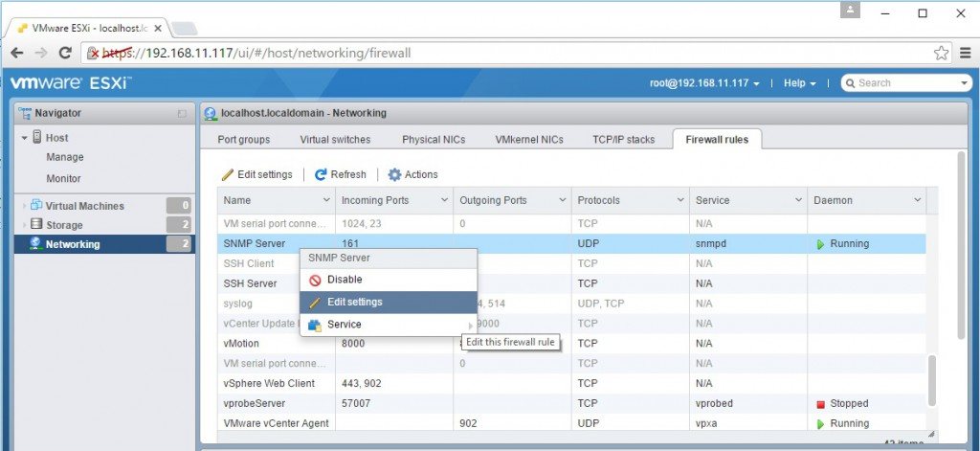Image resolution: width=980 pixels, height=451 pixels.
Task: Switch to the Physical NICs tab
Action: tap(434, 140)
